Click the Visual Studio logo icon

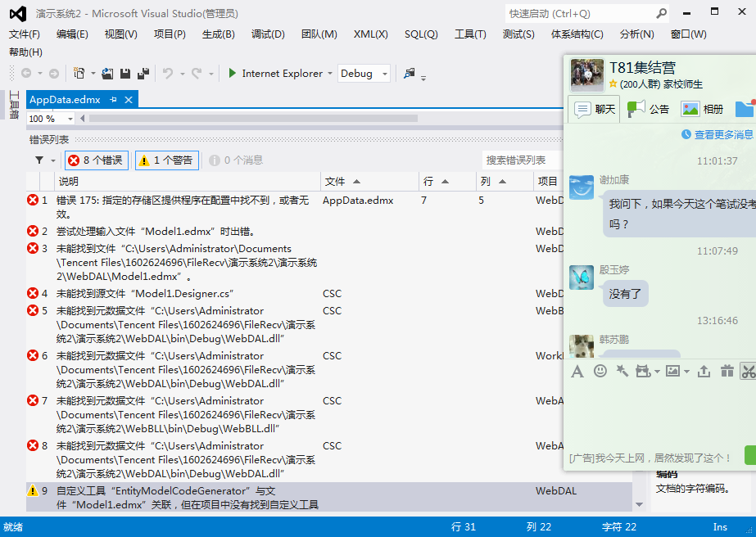click(x=18, y=13)
